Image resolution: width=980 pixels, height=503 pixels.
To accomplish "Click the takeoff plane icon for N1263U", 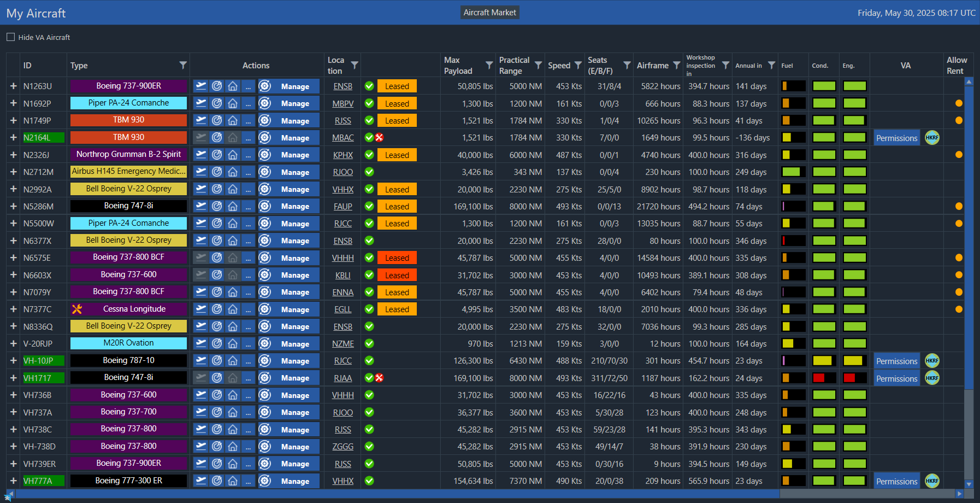I will coord(201,86).
